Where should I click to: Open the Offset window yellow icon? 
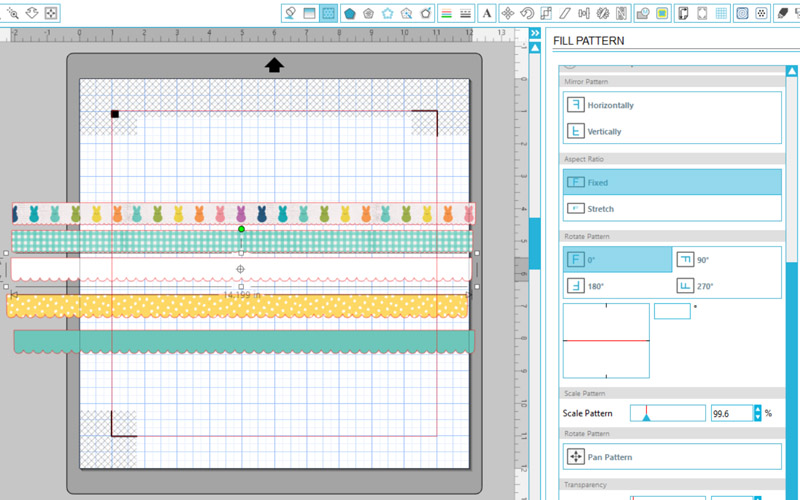(x=662, y=13)
